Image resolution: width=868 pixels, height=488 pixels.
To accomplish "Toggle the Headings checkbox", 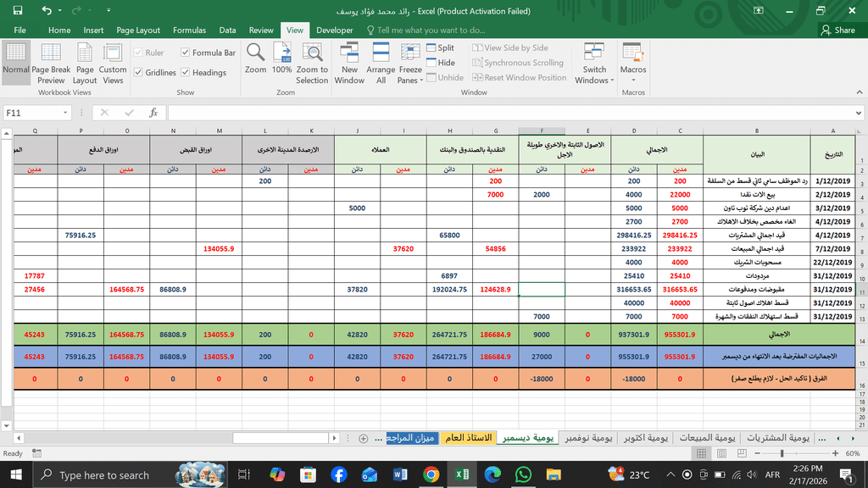I will pos(186,73).
